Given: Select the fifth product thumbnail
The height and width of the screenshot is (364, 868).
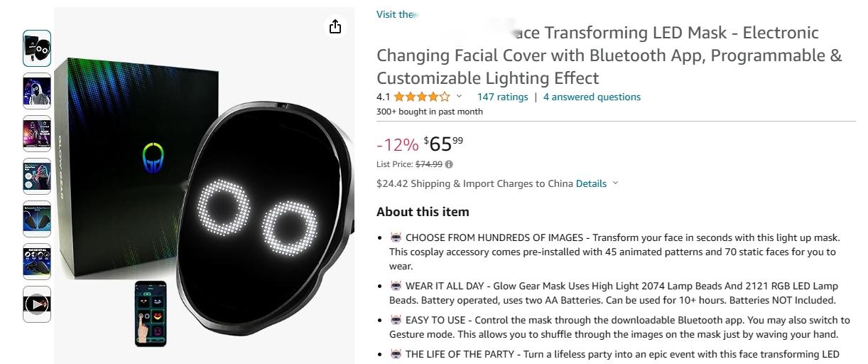Looking at the screenshot, I should (x=37, y=219).
